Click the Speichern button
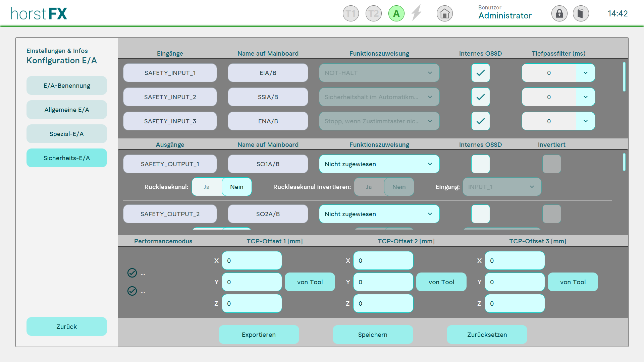644x362 pixels. [373, 335]
